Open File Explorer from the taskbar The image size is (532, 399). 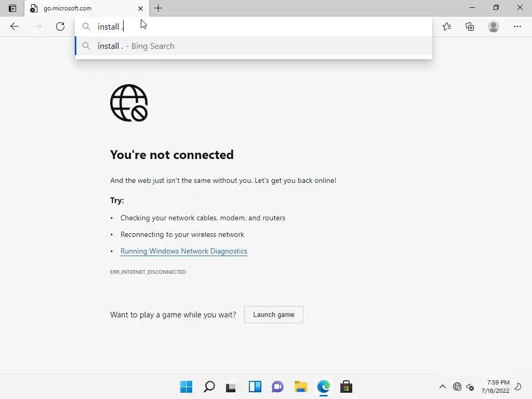click(301, 387)
